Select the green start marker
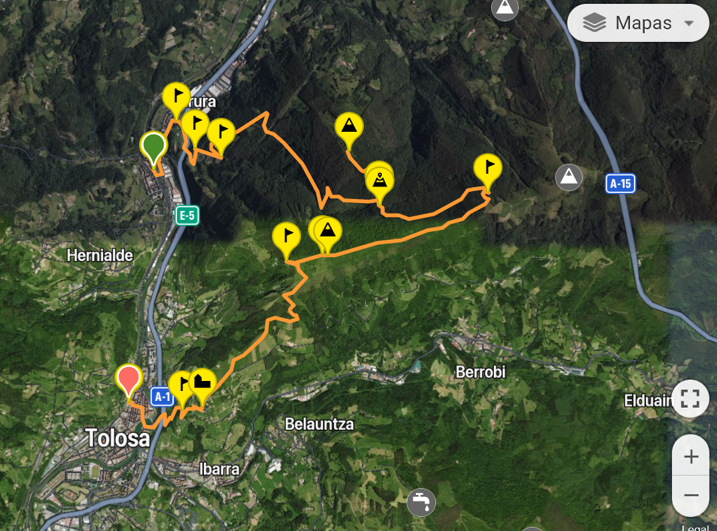717x531 pixels. pos(154,147)
